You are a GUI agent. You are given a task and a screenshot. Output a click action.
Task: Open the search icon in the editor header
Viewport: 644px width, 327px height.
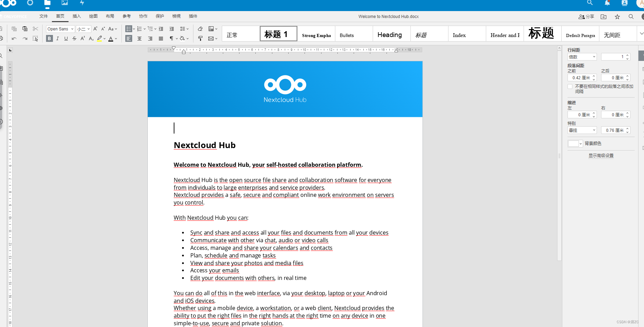coord(631,17)
